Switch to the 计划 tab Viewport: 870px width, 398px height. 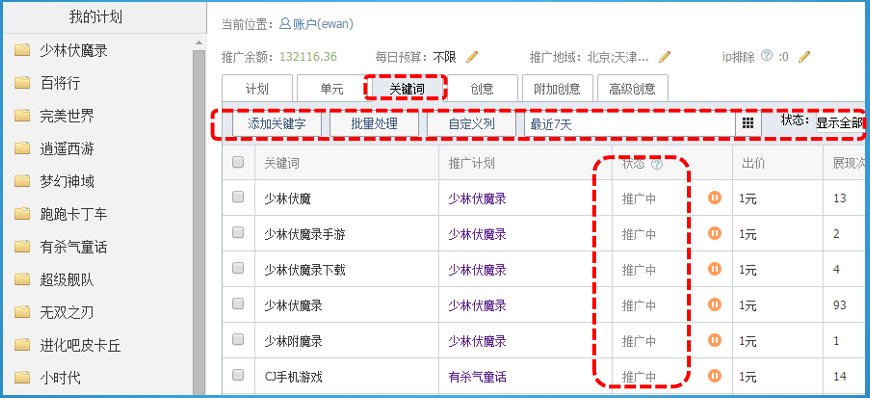pos(257,88)
